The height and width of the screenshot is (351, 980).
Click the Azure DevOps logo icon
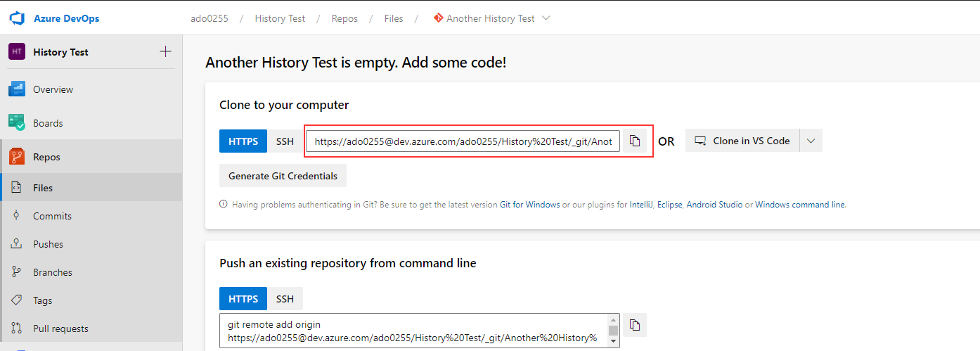17,18
